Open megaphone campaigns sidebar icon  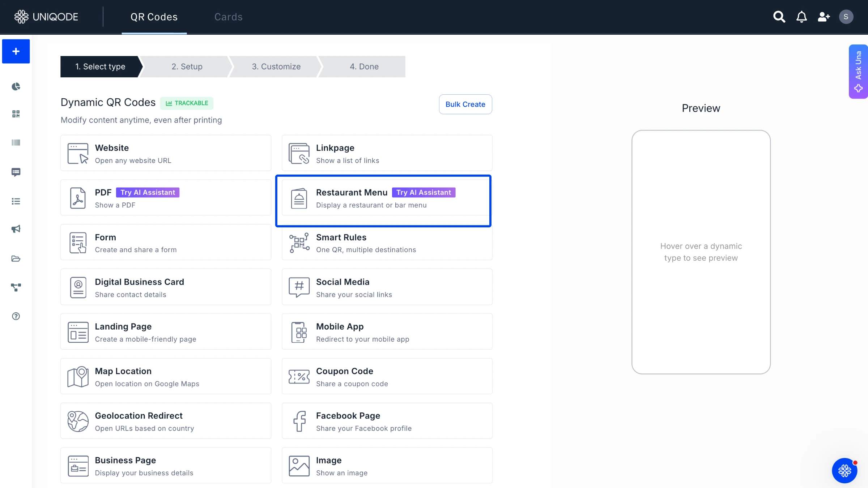pos(16,229)
